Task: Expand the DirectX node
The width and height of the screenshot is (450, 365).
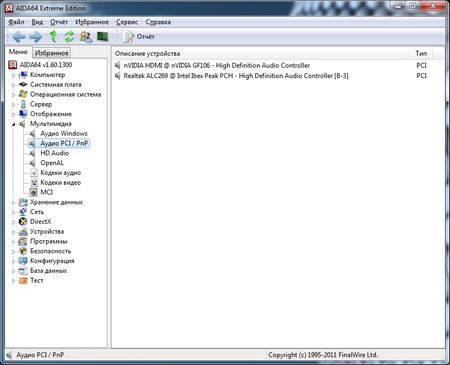Action: pyautogui.click(x=14, y=222)
